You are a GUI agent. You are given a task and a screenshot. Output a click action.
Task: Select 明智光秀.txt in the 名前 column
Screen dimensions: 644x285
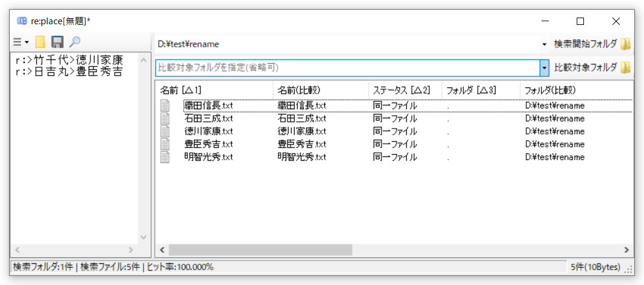[209, 157]
